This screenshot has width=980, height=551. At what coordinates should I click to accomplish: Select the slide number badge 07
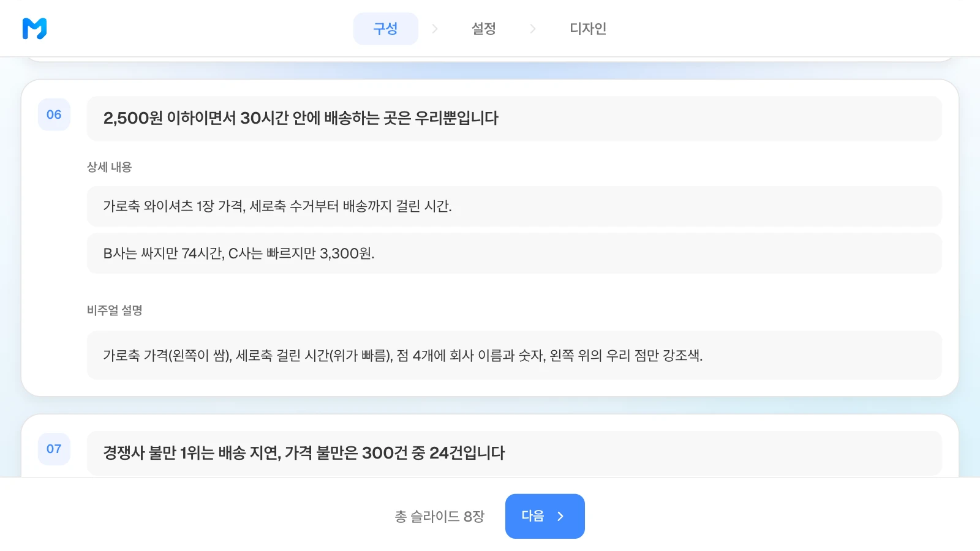(54, 449)
